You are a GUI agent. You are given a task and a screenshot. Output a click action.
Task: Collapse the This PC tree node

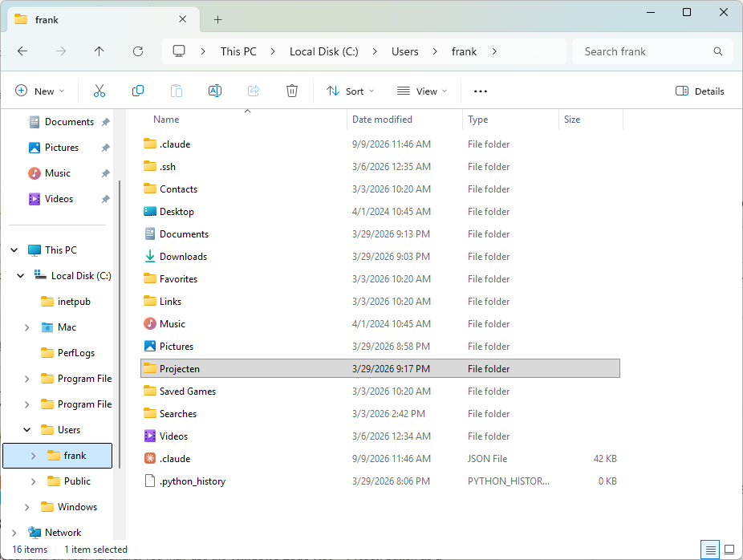(x=14, y=250)
